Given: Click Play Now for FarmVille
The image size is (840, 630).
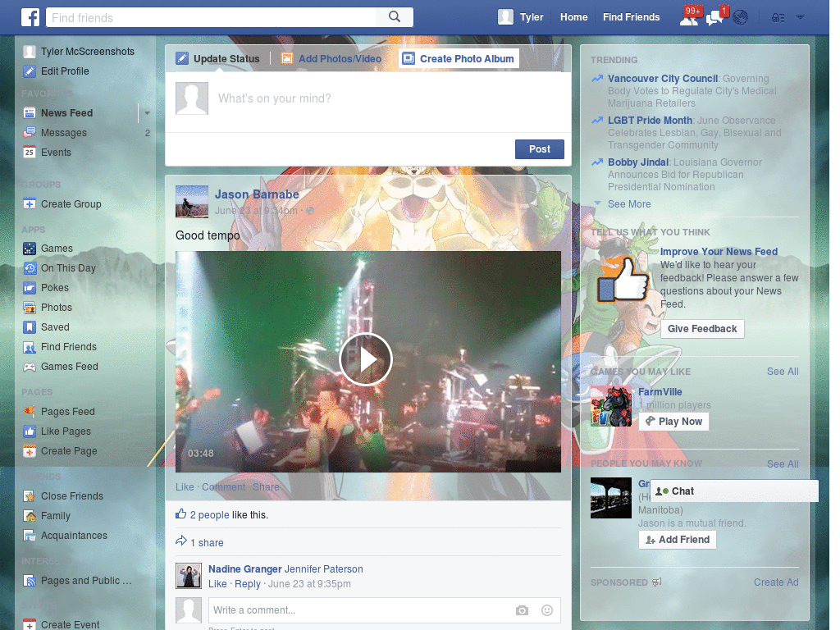Looking at the screenshot, I should click(674, 422).
